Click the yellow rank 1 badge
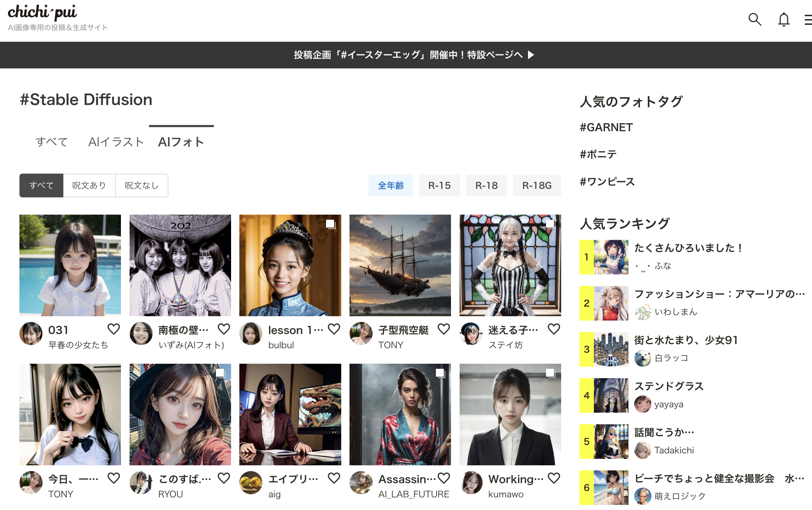The image size is (812, 510). (x=586, y=257)
